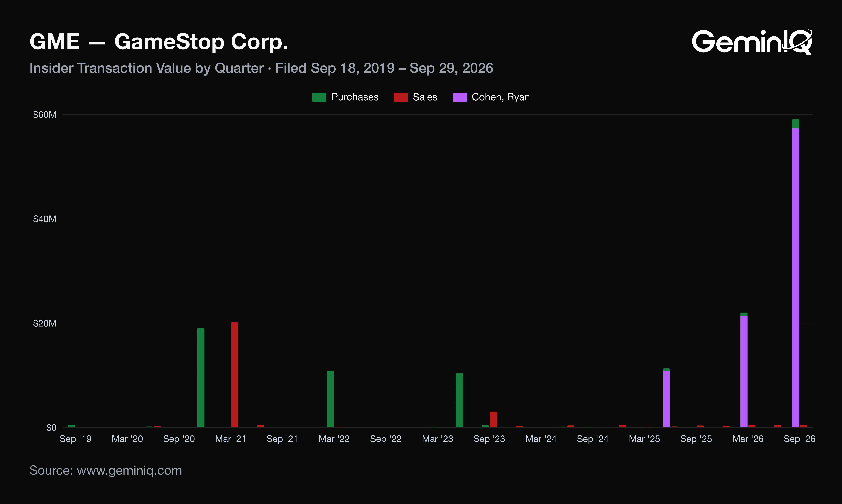Click the $60M axis label
The width and height of the screenshot is (842, 504).
pos(45,115)
